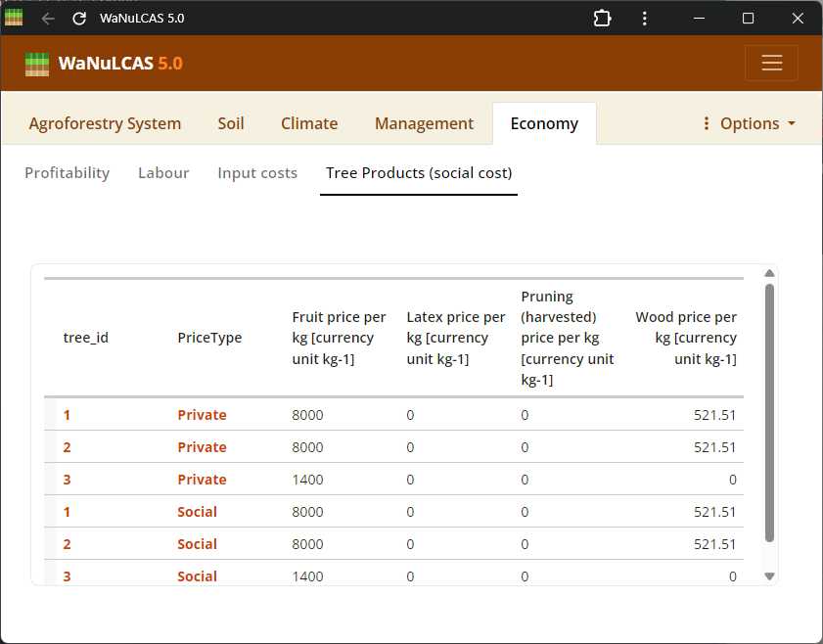Open the Profitability sub-tab
The width and height of the screenshot is (823, 644).
pos(67,173)
